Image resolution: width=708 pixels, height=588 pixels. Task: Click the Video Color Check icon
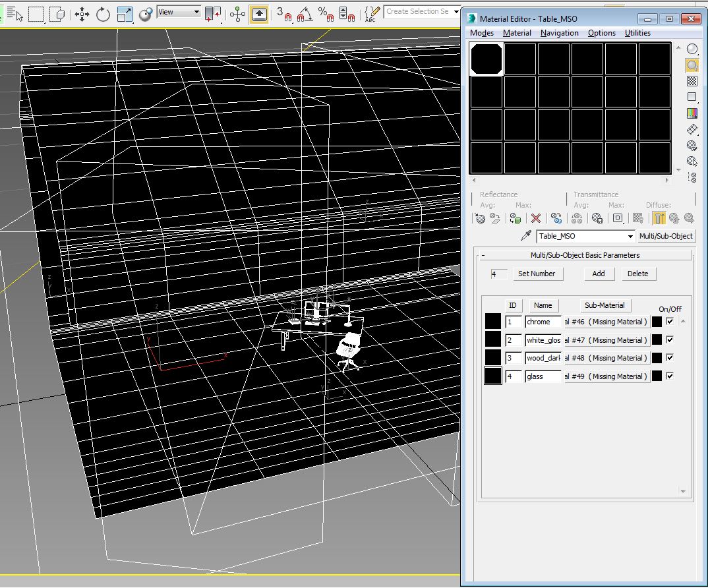692,113
